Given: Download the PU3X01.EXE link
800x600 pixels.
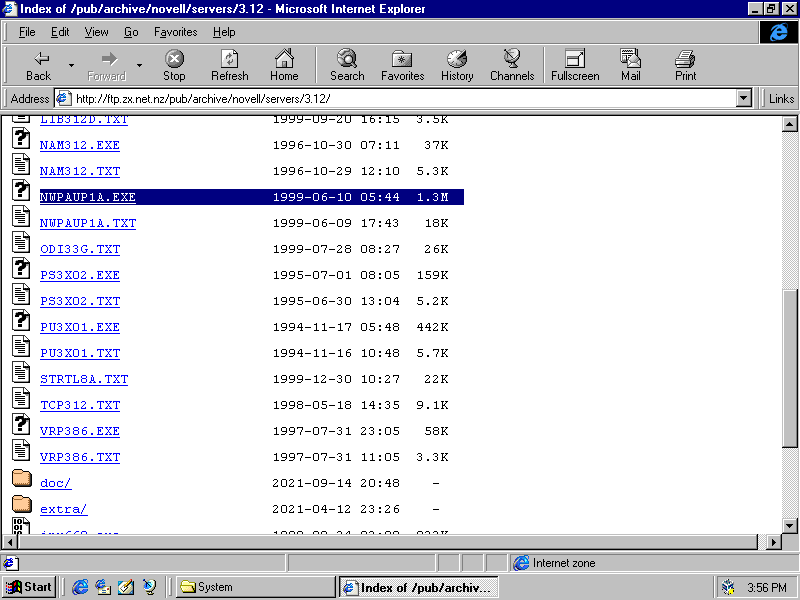Looking at the screenshot, I should tap(80, 327).
